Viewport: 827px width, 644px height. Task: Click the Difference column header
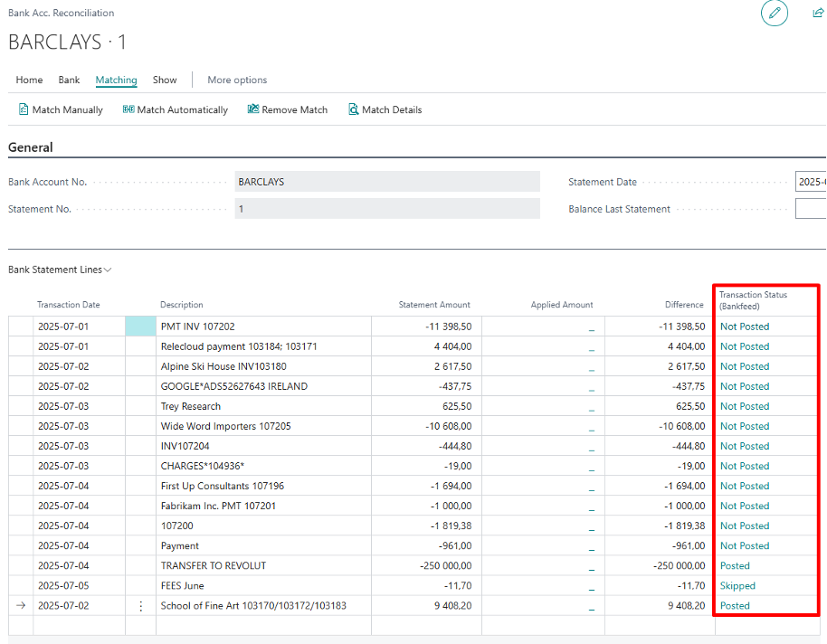[x=684, y=305]
